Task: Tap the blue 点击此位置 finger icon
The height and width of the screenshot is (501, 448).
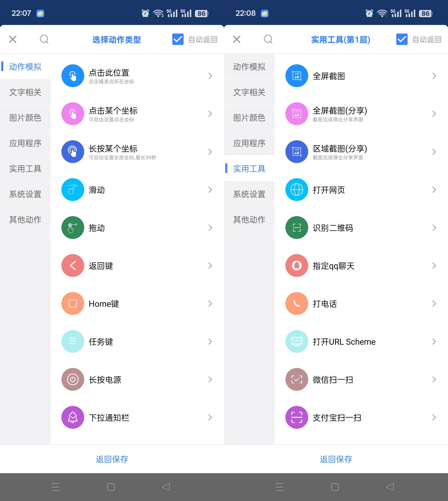Action: click(x=73, y=76)
